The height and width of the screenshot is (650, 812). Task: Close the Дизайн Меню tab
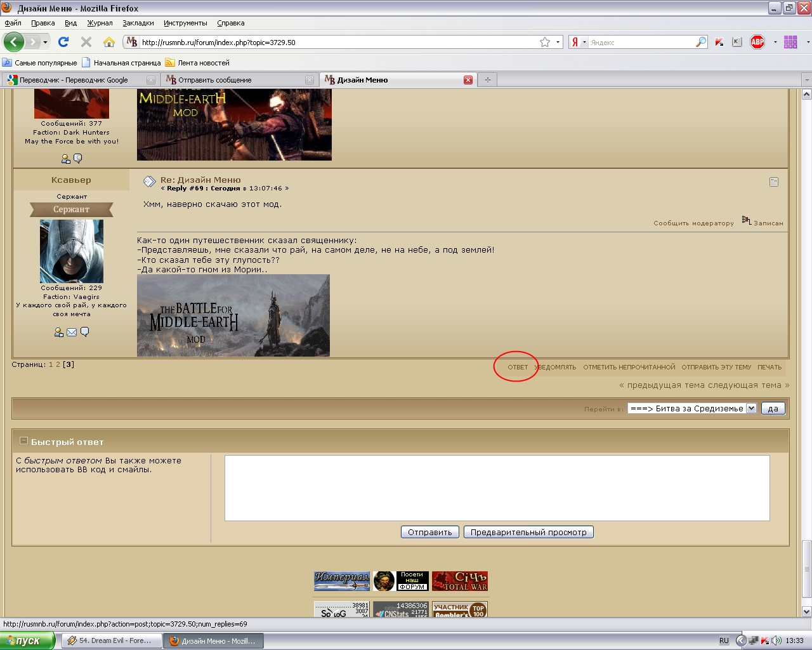click(x=468, y=80)
